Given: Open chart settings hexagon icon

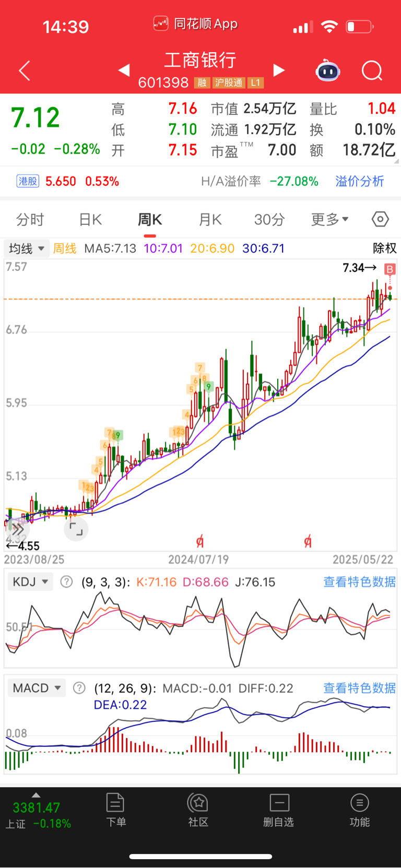Looking at the screenshot, I should 380,219.
